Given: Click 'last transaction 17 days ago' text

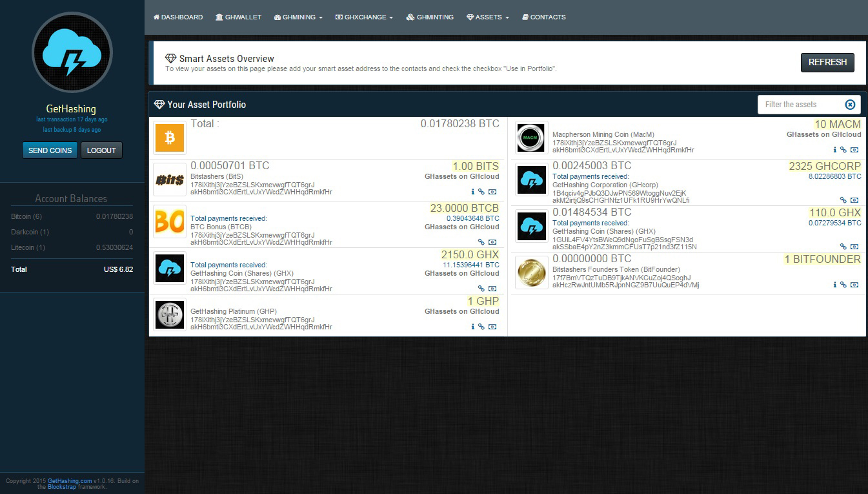Looking at the screenshot, I should [72, 119].
